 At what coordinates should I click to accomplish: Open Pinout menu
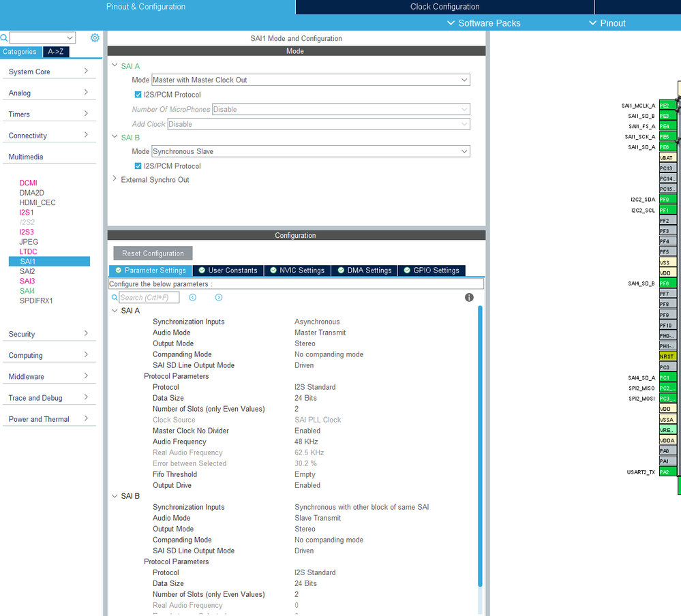click(607, 23)
